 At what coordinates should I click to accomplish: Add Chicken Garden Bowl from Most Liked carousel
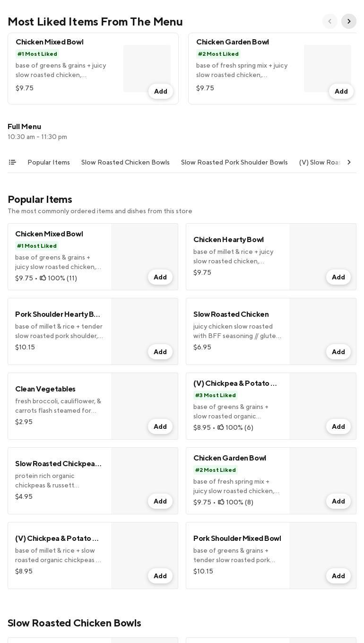[341, 91]
